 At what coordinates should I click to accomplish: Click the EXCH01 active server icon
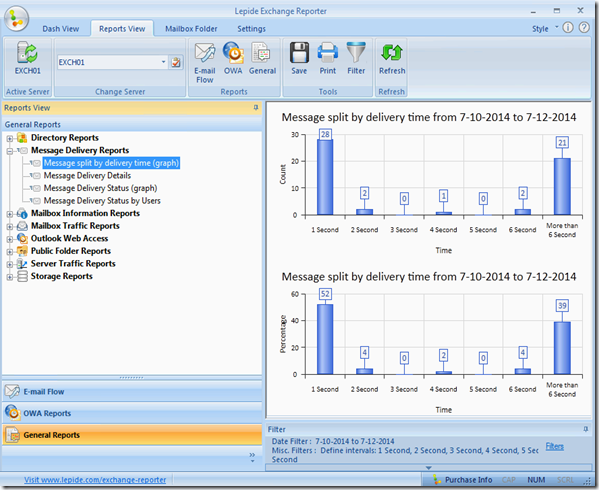[27, 58]
